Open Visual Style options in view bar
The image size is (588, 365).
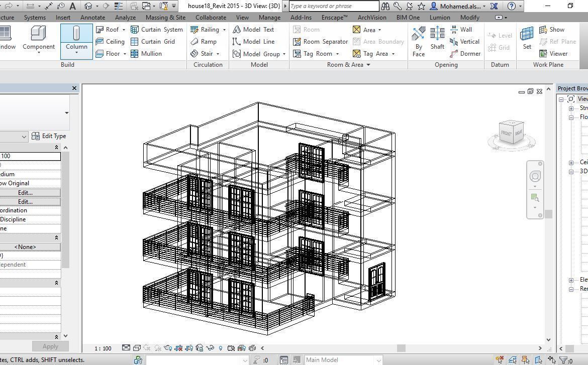(137, 348)
